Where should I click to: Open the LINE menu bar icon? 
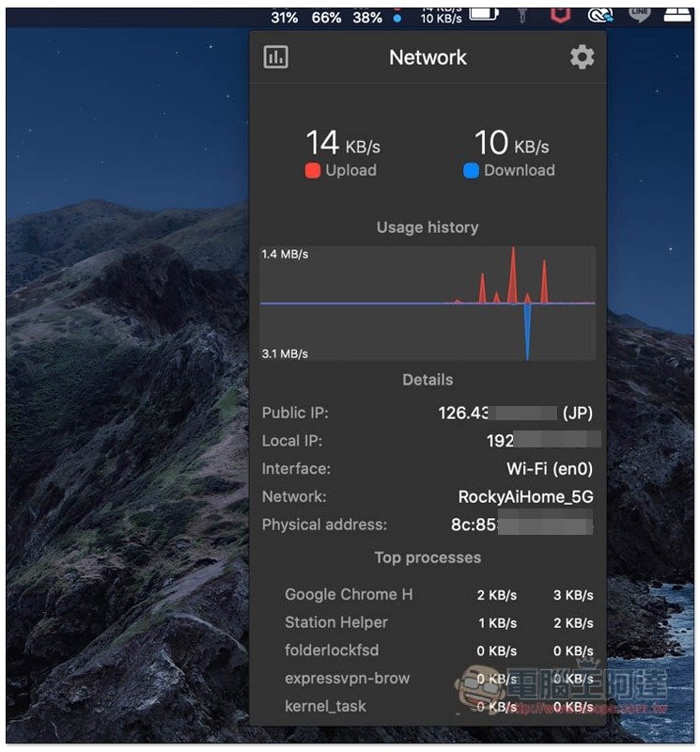click(641, 15)
